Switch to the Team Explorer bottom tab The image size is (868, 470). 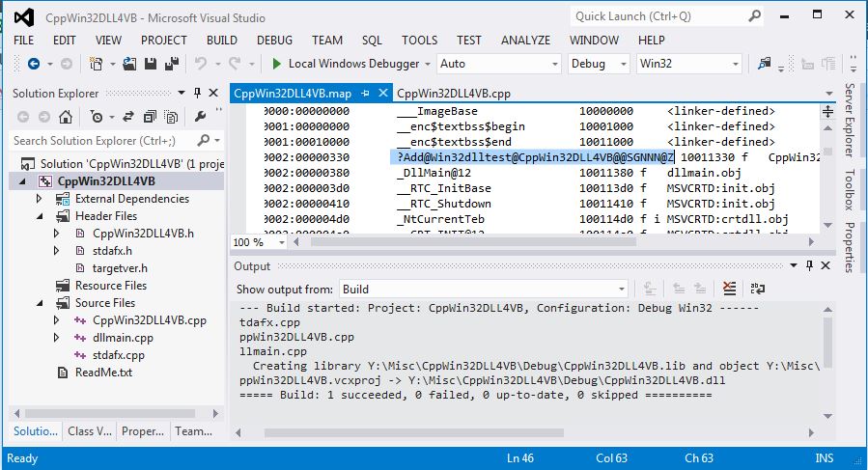coord(194,431)
